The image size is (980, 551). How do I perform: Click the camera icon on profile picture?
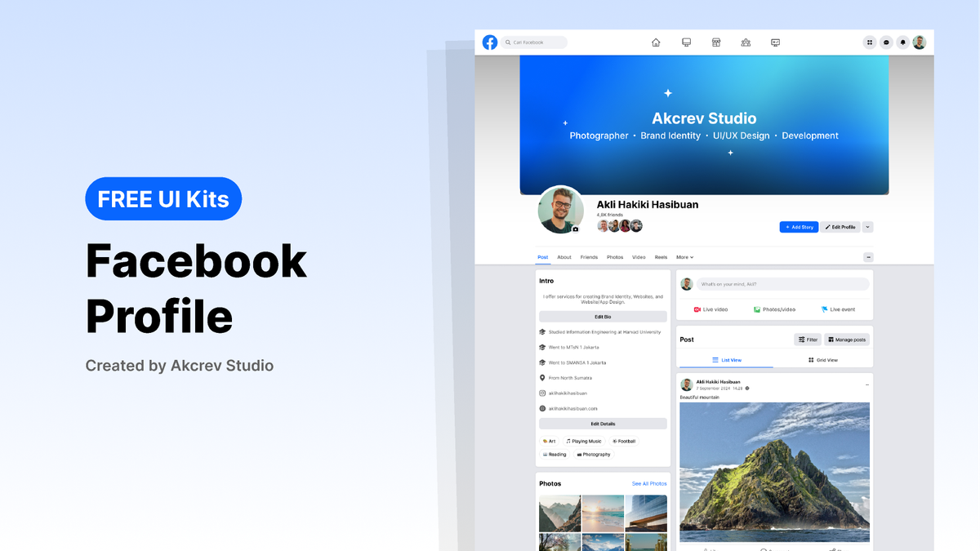click(576, 229)
